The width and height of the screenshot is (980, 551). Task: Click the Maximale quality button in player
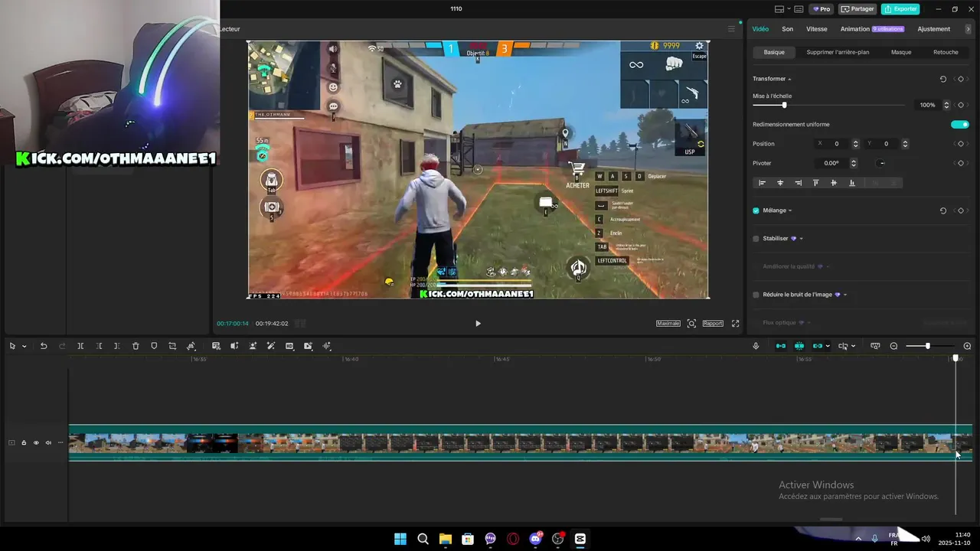click(x=668, y=324)
